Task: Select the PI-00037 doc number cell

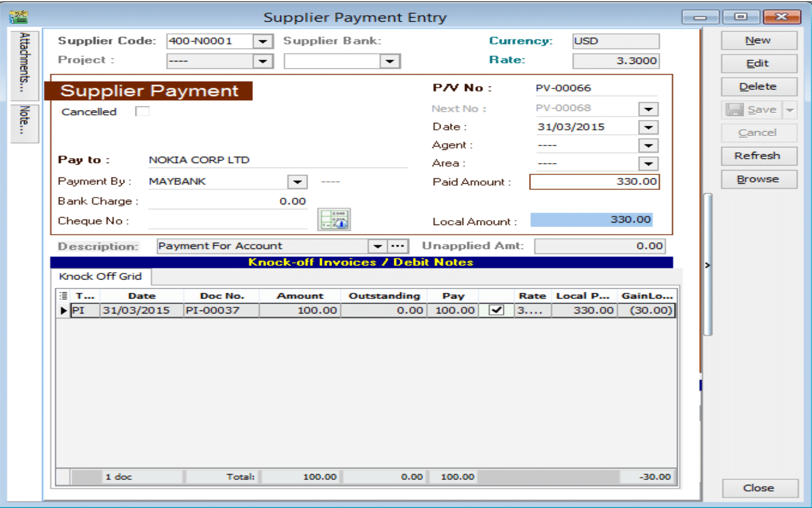Action: pyautogui.click(x=222, y=310)
